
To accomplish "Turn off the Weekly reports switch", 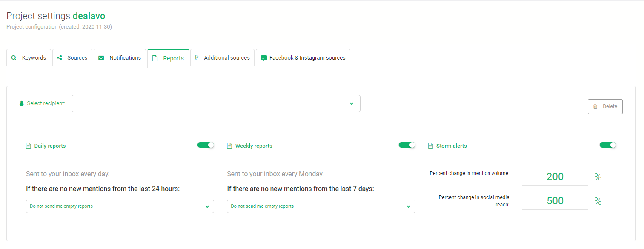I will tap(407, 145).
